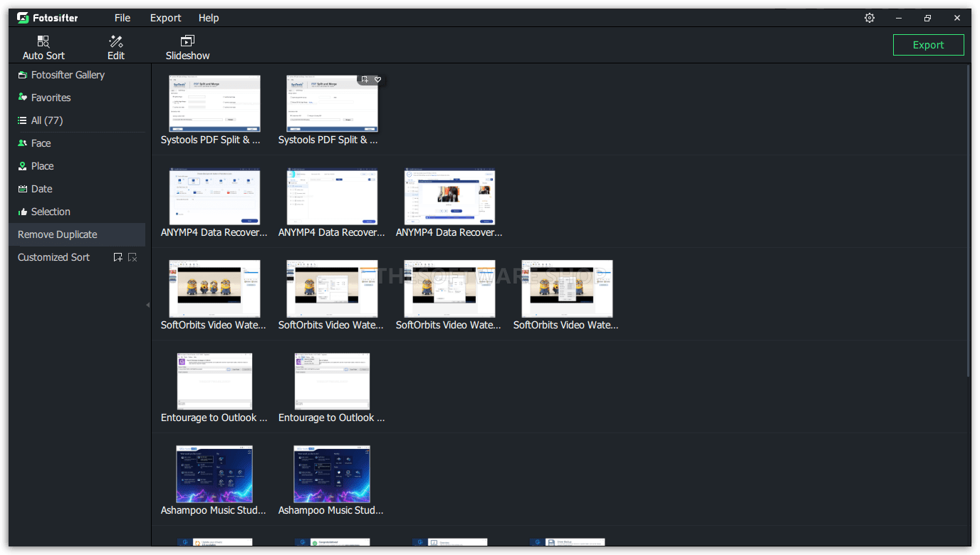
Task: Click the fourth 'SoftOrbits Video Wate...' caption
Action: click(x=566, y=326)
